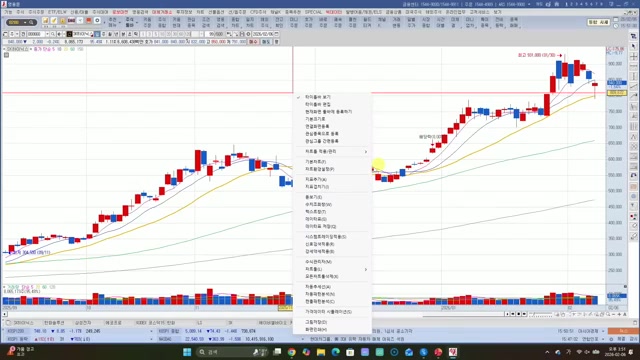640x360 pixels.
Task: Open the 고객서비스 menu bar item
Action: (x=479, y=13)
